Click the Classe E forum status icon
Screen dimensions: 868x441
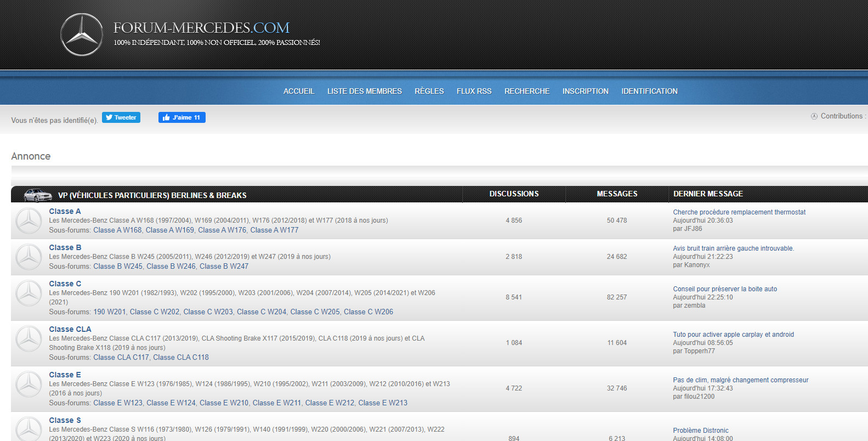[29, 385]
